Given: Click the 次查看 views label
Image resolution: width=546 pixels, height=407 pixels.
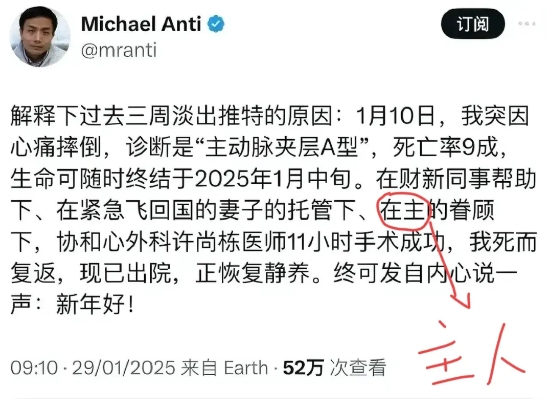Looking at the screenshot, I should tap(358, 368).
